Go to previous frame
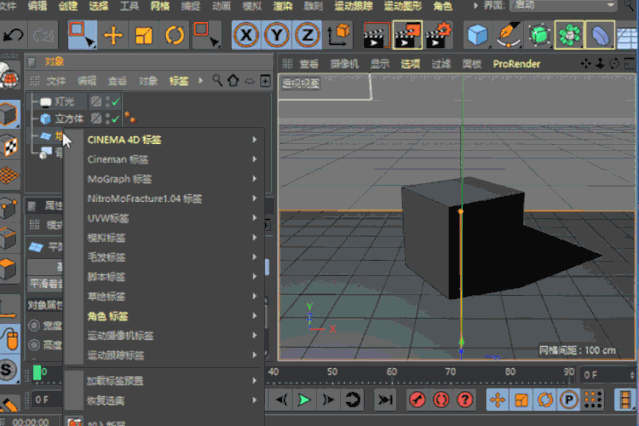This screenshot has width=639, height=426. (x=281, y=400)
